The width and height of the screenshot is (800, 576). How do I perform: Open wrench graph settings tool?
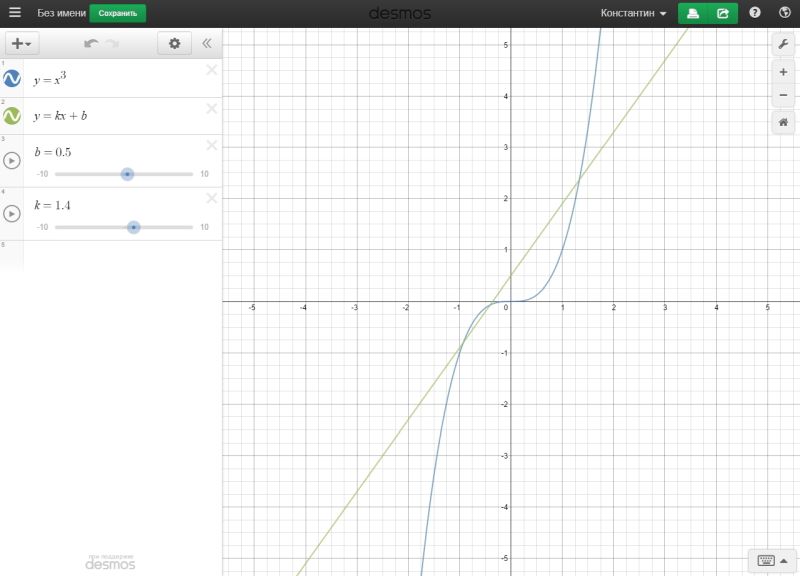pos(783,44)
